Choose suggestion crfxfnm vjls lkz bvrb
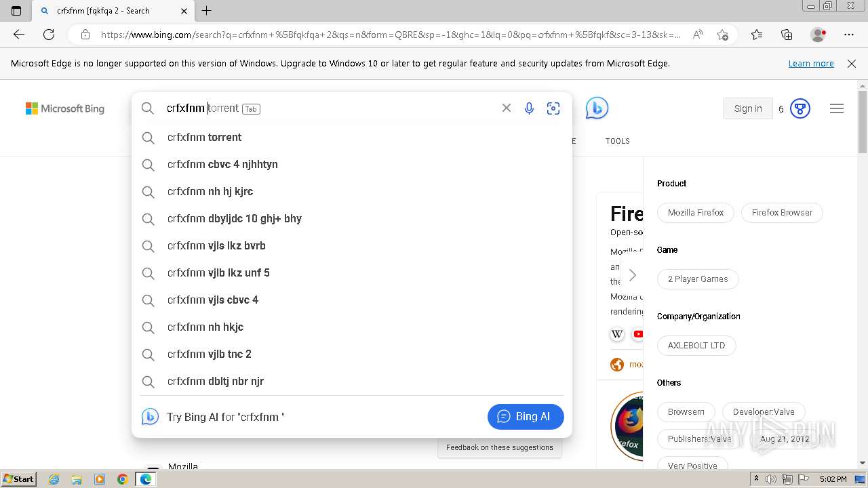868x488 pixels. (x=352, y=245)
